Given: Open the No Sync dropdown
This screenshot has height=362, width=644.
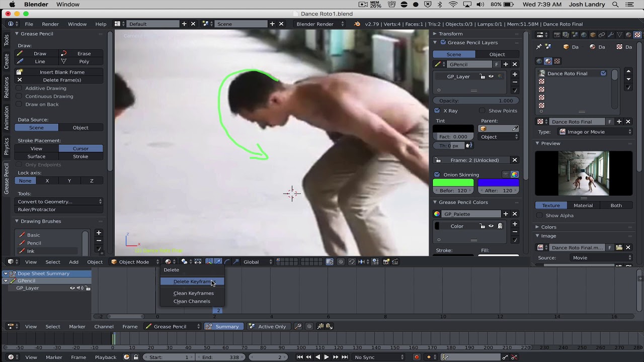Looking at the screenshot, I should coord(379,357).
